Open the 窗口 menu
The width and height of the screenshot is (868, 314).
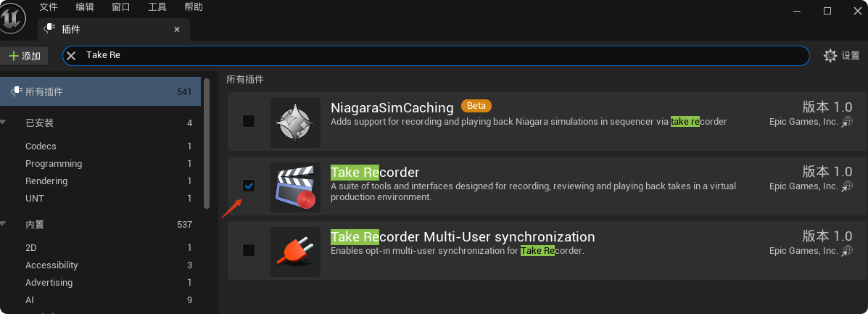tap(120, 7)
